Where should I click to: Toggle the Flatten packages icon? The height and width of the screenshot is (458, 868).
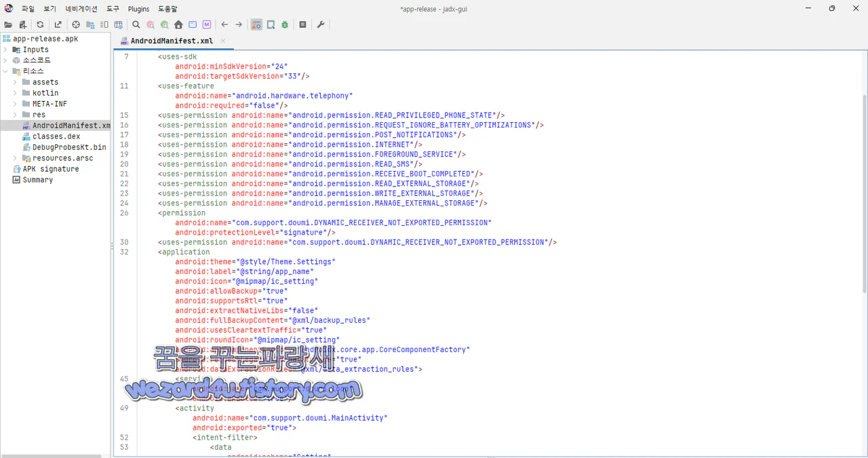point(90,24)
